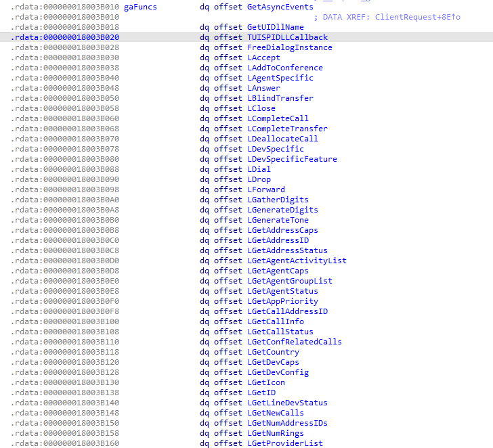Open the GetUIDllName function reference
Screen dimensions: 493x448
(276, 27)
